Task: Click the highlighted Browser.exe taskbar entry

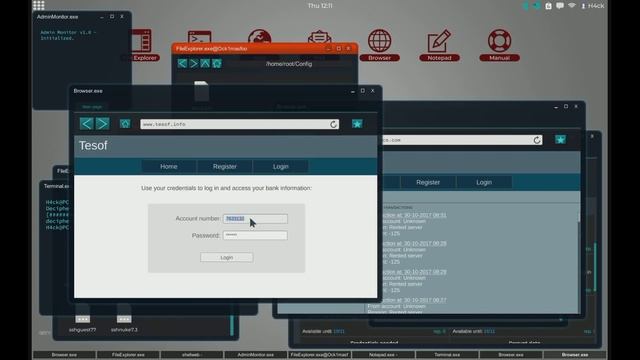Action: click(x=575, y=355)
